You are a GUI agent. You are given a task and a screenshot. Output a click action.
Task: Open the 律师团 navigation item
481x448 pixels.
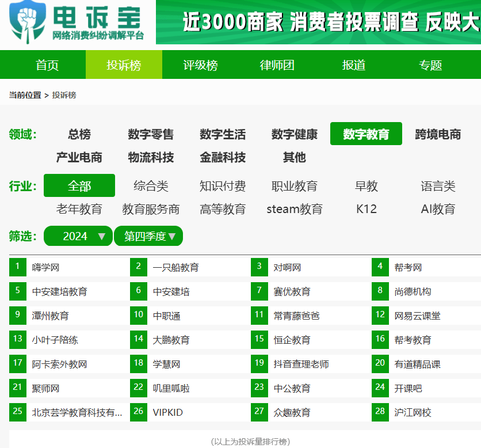(277, 65)
